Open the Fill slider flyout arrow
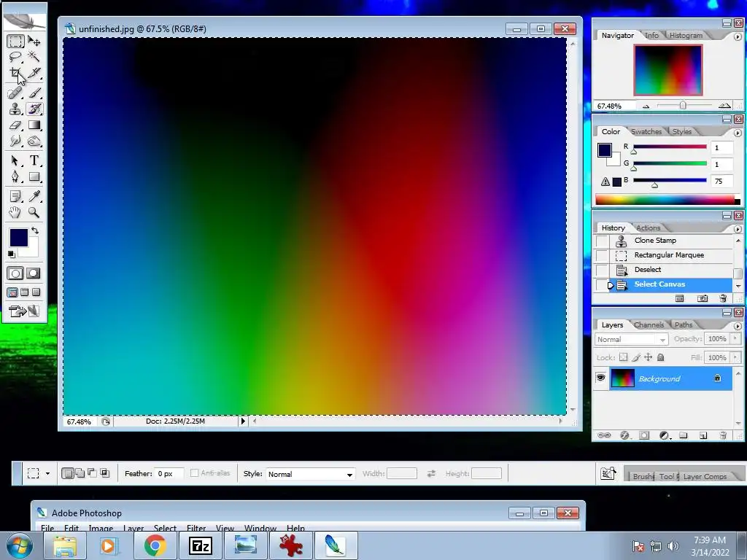Image resolution: width=747 pixels, height=560 pixels. coord(735,357)
